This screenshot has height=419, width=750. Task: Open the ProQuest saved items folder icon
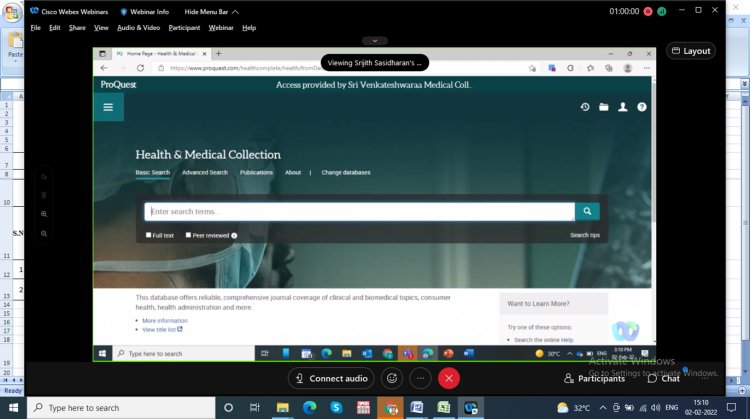click(x=604, y=107)
